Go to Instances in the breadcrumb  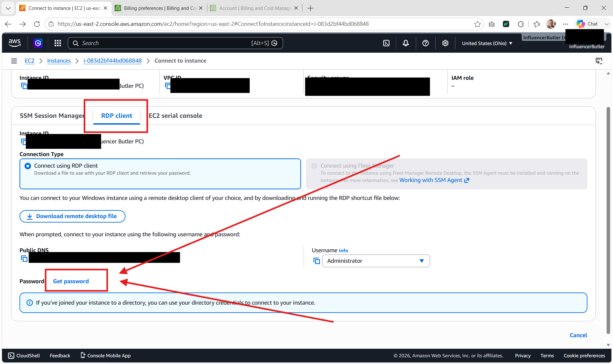click(x=59, y=61)
